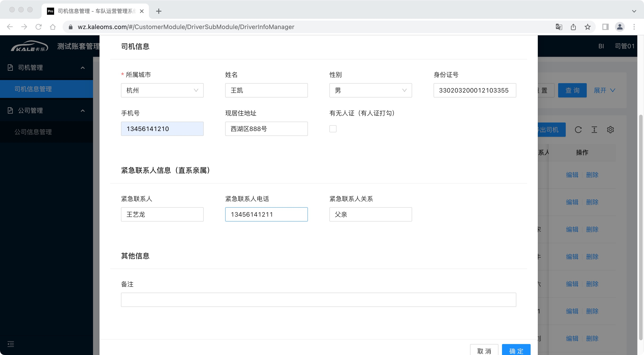The width and height of the screenshot is (644, 355).
Task: Click 删除 in the first table row
Action: coord(592,175)
